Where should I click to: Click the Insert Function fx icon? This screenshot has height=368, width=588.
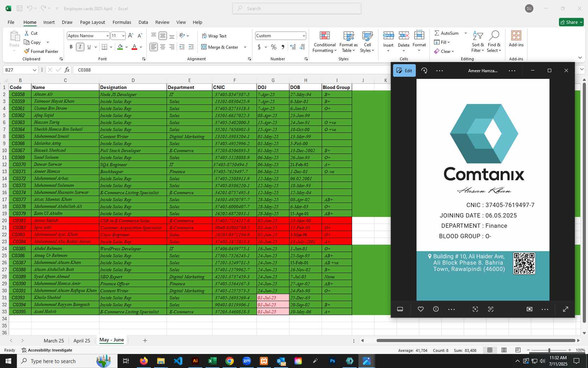67,70
